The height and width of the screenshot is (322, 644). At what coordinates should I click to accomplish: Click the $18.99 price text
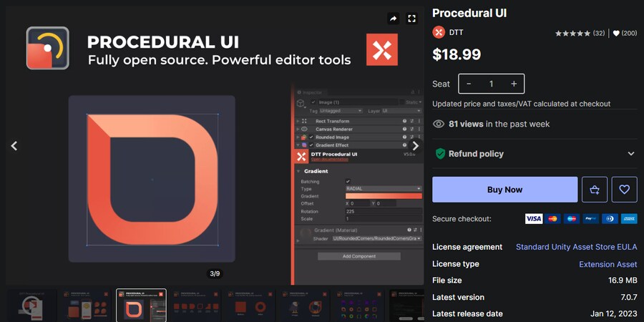tap(457, 54)
